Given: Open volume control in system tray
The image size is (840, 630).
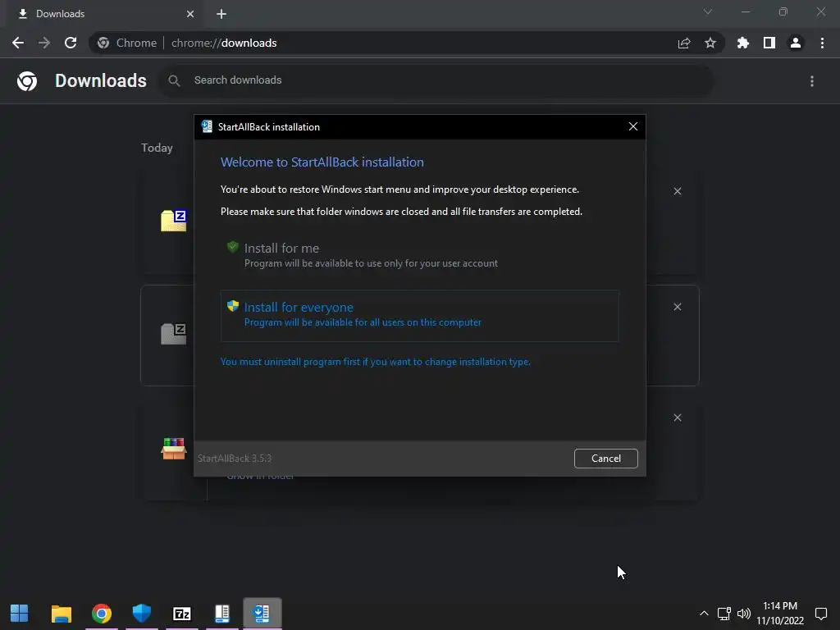Looking at the screenshot, I should click(x=743, y=614).
